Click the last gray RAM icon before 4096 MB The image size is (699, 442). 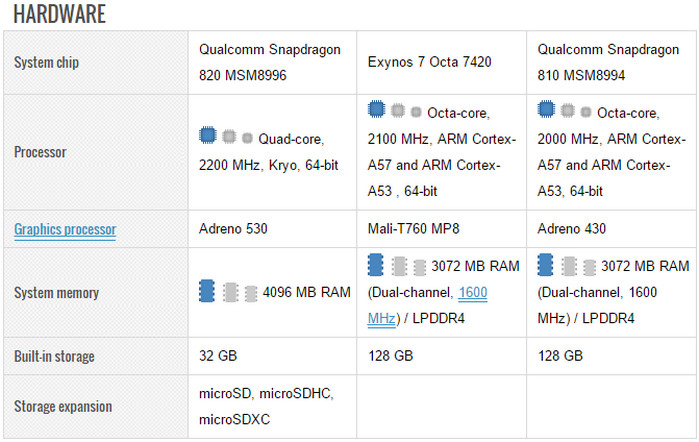tap(250, 292)
